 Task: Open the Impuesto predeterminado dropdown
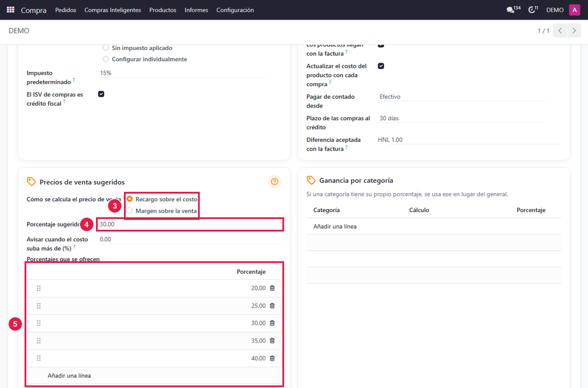pos(182,73)
